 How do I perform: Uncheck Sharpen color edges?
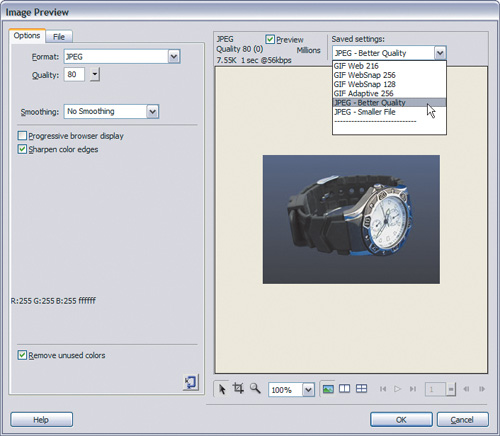click(22, 149)
